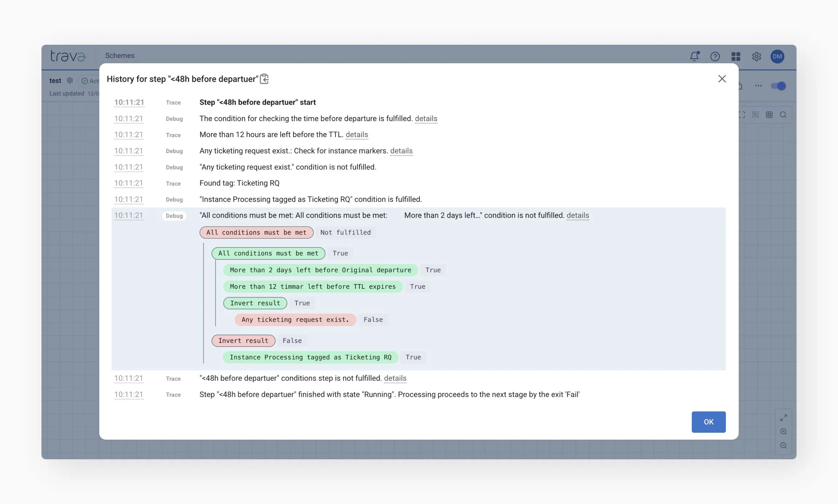
Task: Open settings gear in top bar
Action: click(757, 56)
